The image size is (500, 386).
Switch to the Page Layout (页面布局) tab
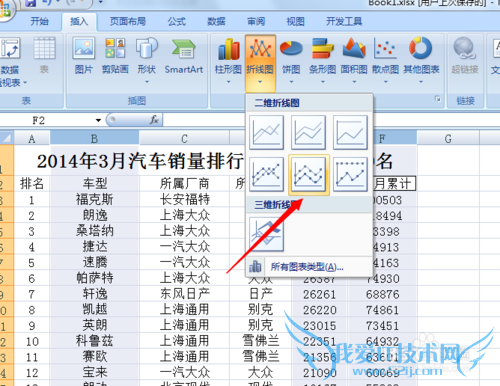point(128,22)
